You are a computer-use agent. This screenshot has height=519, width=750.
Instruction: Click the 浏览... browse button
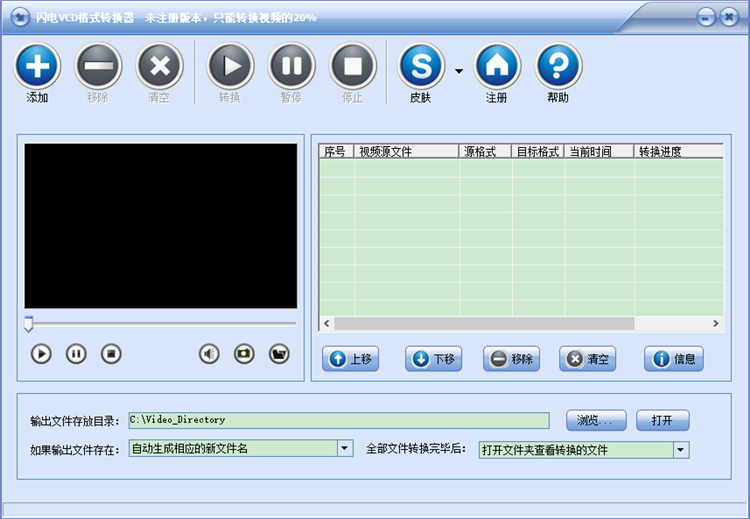[596, 420]
